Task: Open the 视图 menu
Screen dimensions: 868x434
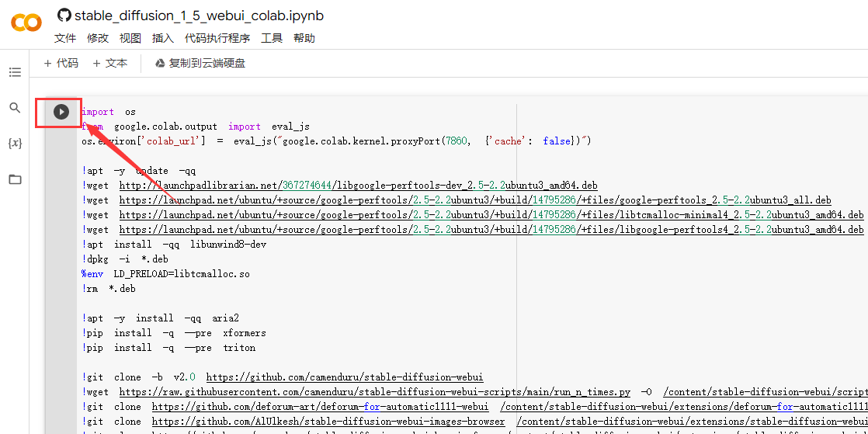Action: [130, 38]
